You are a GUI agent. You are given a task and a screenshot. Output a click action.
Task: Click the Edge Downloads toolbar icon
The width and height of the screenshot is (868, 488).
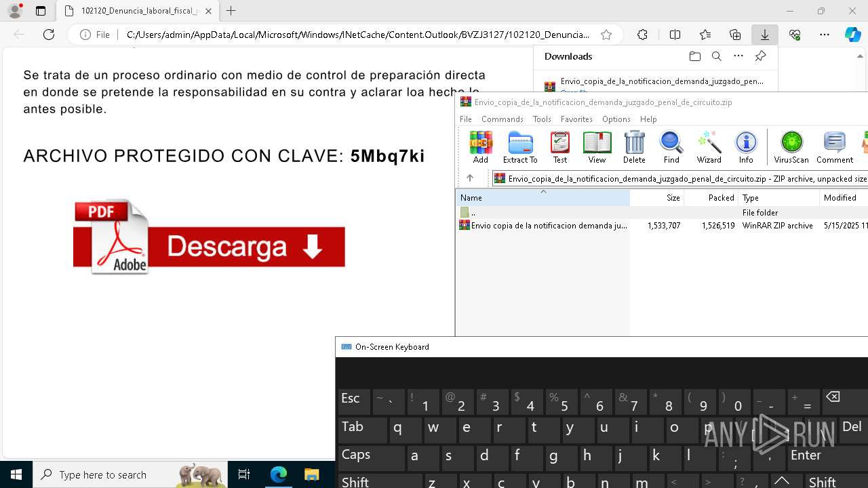(x=764, y=35)
